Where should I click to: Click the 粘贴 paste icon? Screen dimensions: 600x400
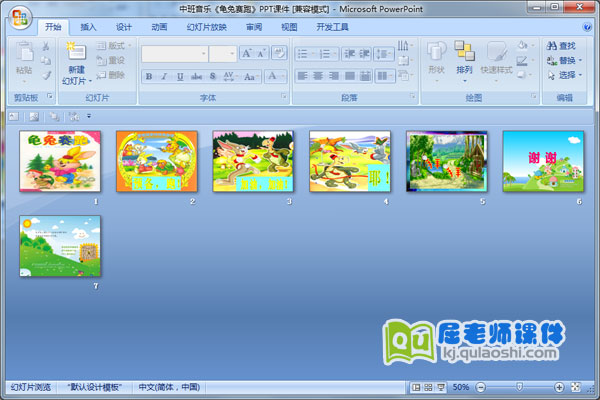[24, 51]
